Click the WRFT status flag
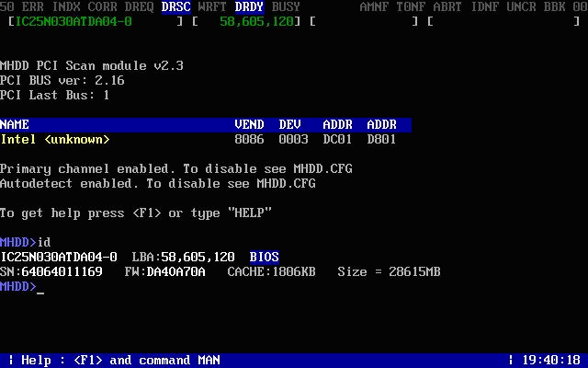 coord(212,6)
